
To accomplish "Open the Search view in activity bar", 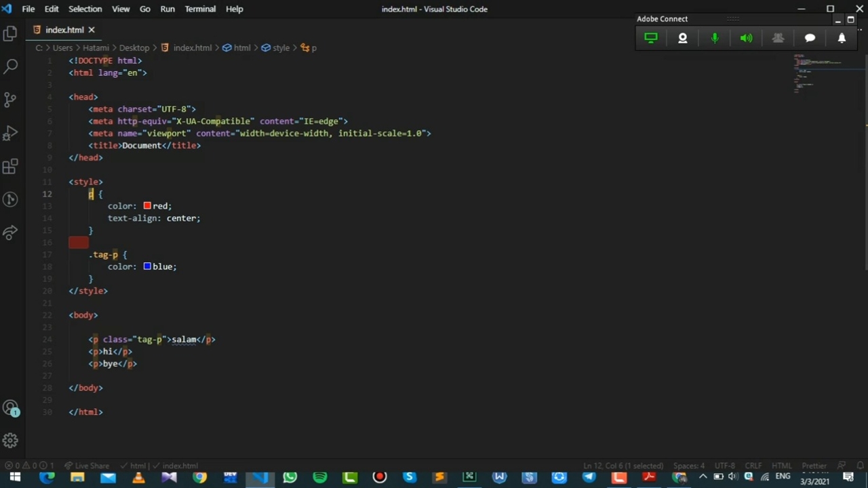I will click(x=10, y=66).
